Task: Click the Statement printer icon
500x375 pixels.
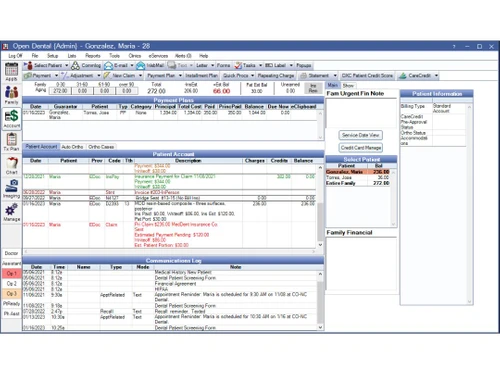Action: (303, 76)
